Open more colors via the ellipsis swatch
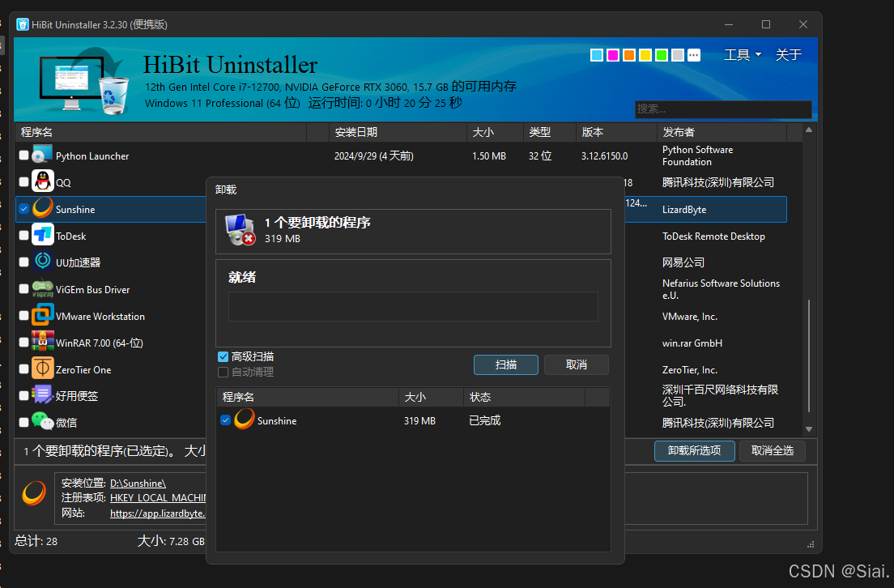 point(694,55)
